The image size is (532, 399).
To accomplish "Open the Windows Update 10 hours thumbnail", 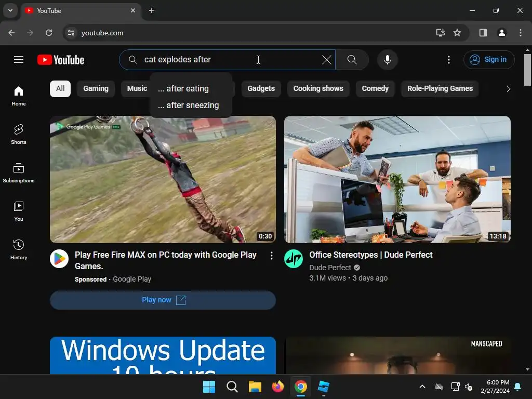I will [x=163, y=355].
